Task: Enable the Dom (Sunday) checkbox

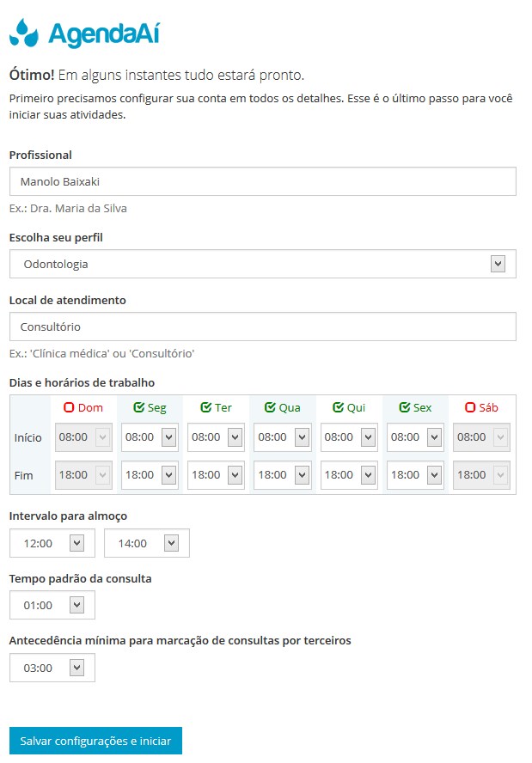Action: (x=70, y=407)
